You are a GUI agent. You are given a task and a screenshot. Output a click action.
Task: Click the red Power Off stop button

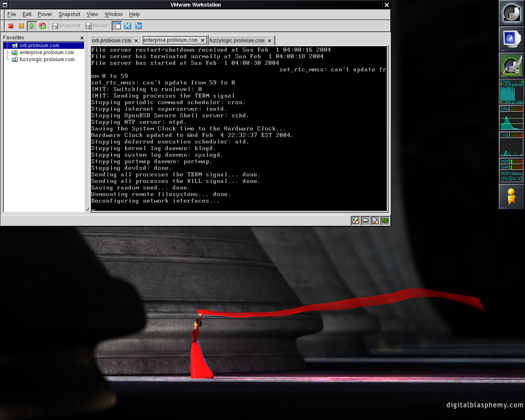pos(11,26)
